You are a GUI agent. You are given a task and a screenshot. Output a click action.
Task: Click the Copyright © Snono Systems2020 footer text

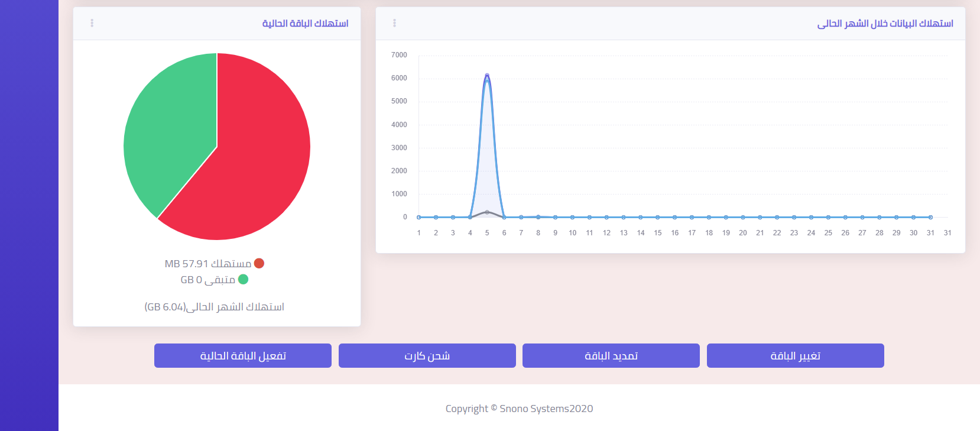pos(519,409)
